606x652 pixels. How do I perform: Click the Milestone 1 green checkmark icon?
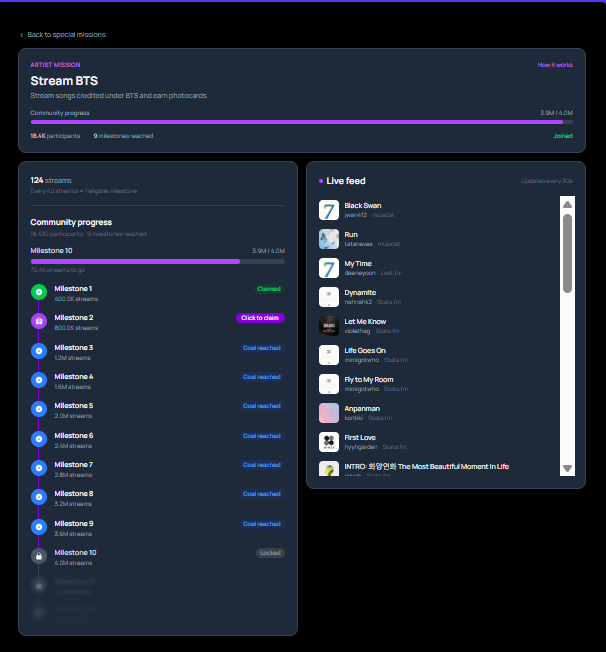(39, 292)
